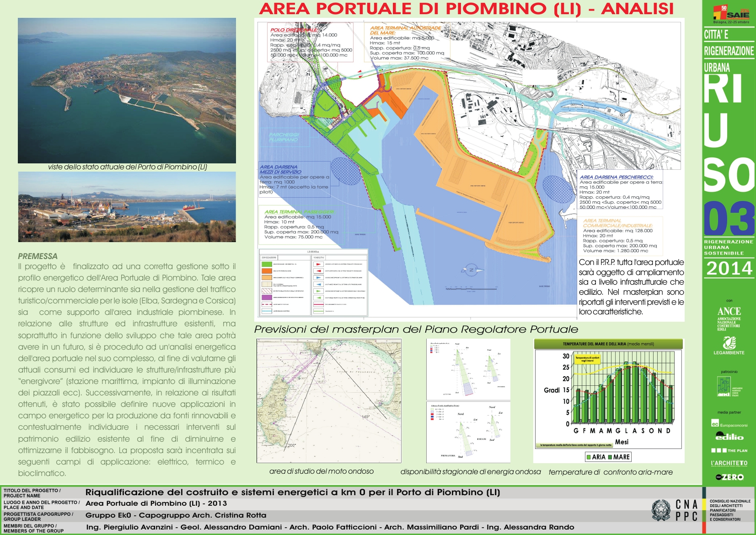Click the PREMESSA heading

38,256
